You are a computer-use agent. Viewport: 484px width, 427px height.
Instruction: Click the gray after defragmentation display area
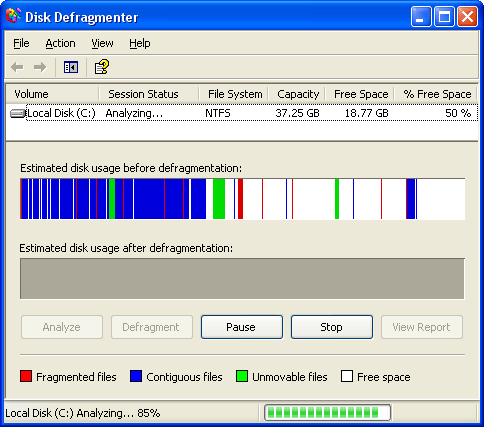[242, 279]
